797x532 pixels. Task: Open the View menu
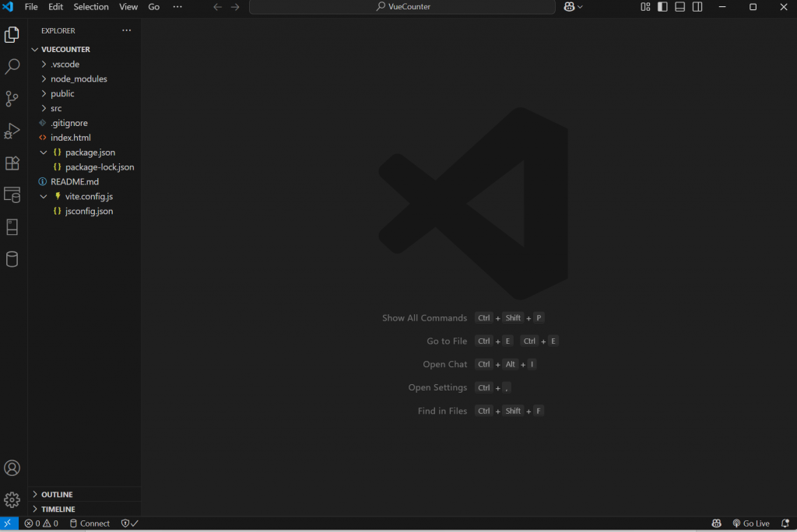128,6
